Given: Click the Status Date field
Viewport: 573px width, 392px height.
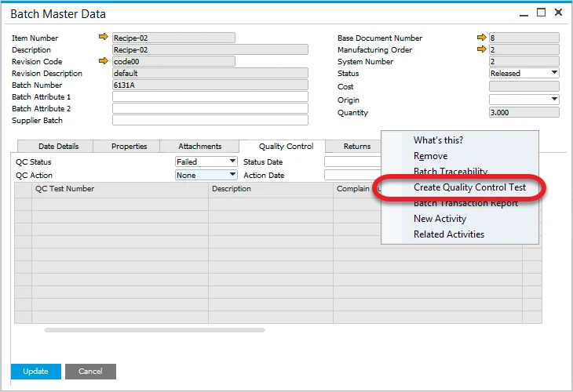Looking at the screenshot, I should (x=352, y=162).
